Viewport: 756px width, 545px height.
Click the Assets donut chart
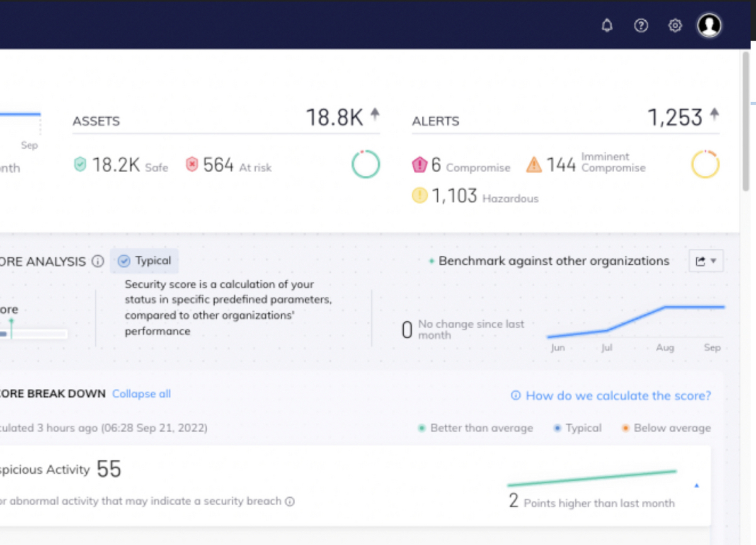pyautogui.click(x=365, y=164)
